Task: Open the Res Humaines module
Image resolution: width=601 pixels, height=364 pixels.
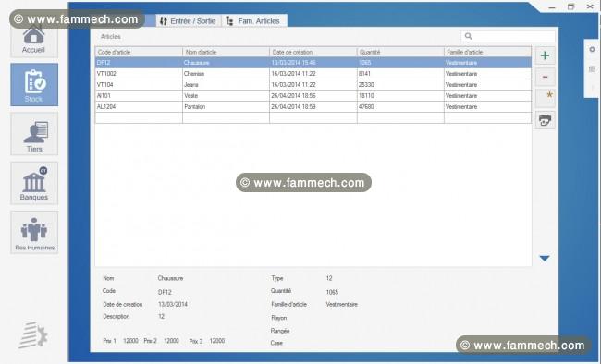Action: click(x=34, y=232)
